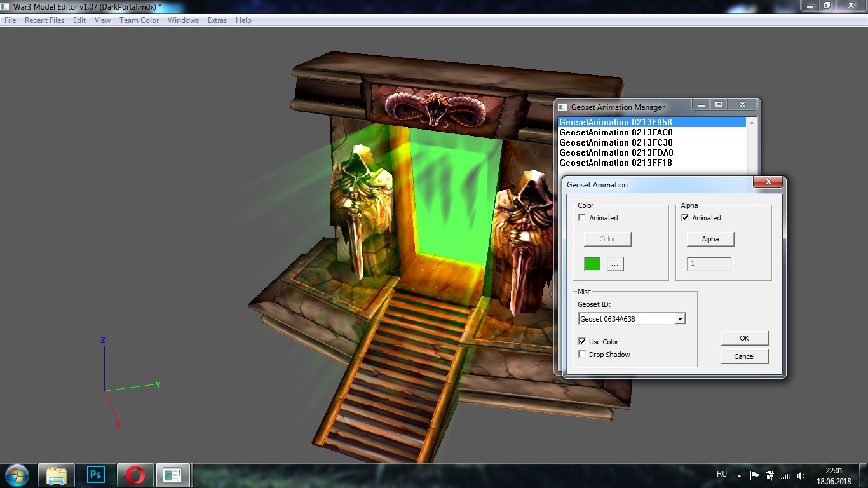Open the network signal tray icon
The height and width of the screenshot is (488, 868).
(785, 475)
